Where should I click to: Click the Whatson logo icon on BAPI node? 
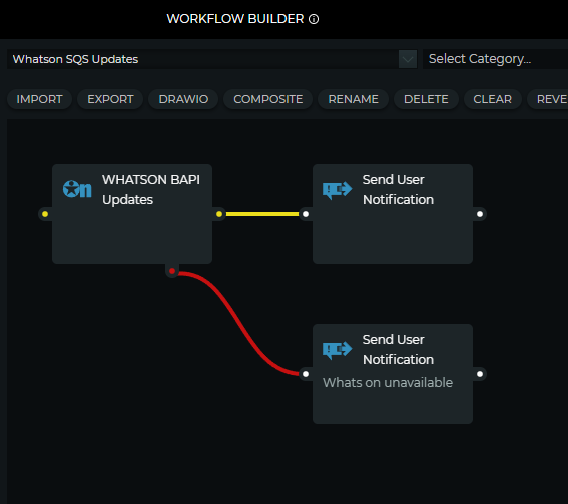(x=77, y=189)
